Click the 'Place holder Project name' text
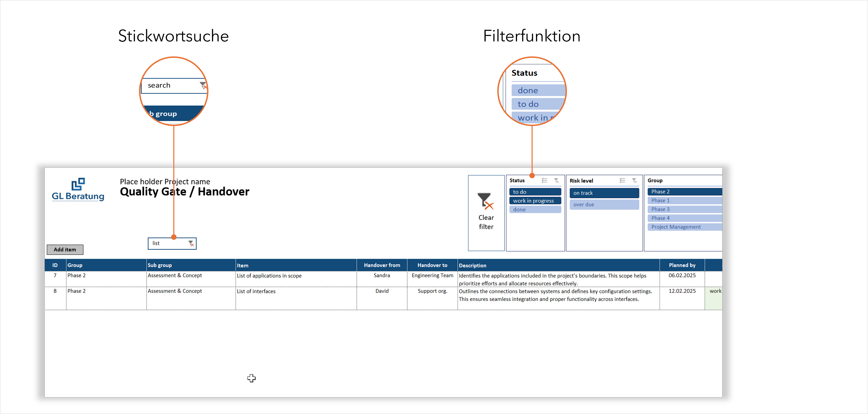868x414 pixels. click(165, 181)
